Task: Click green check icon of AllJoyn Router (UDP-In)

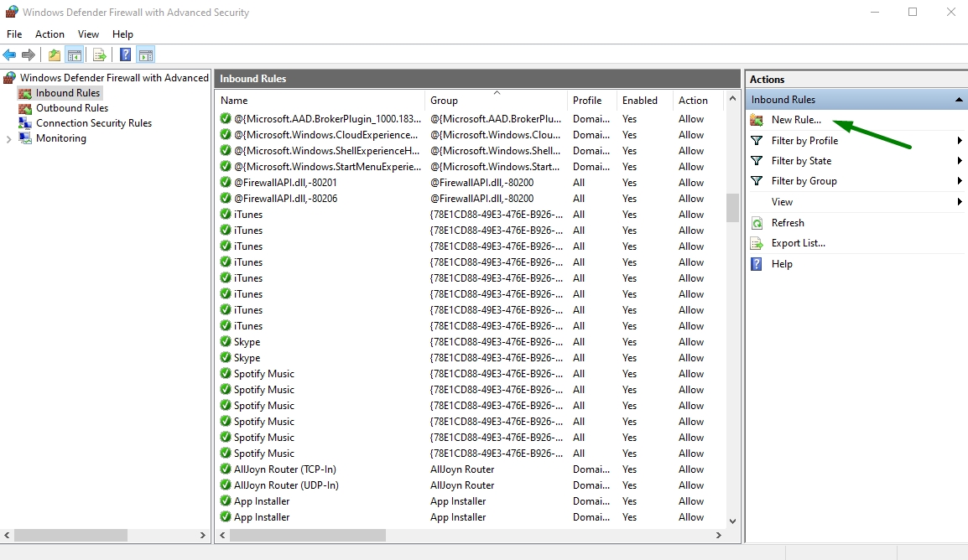Action: (226, 485)
